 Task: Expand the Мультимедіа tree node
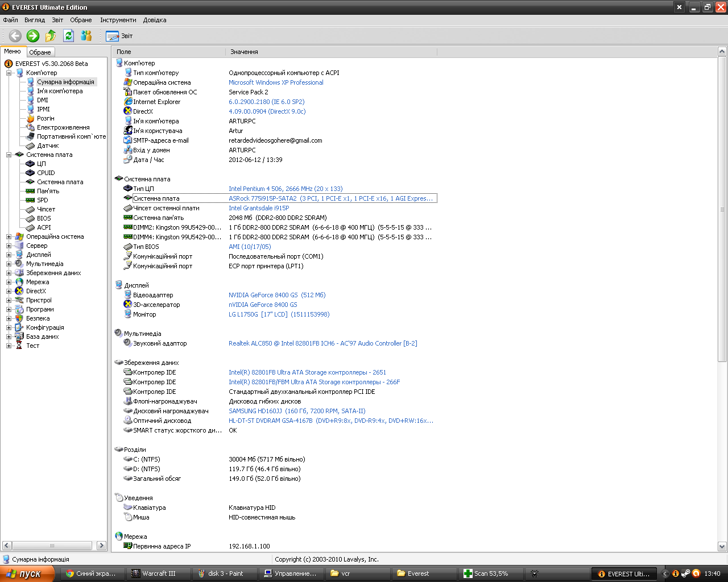(9, 264)
